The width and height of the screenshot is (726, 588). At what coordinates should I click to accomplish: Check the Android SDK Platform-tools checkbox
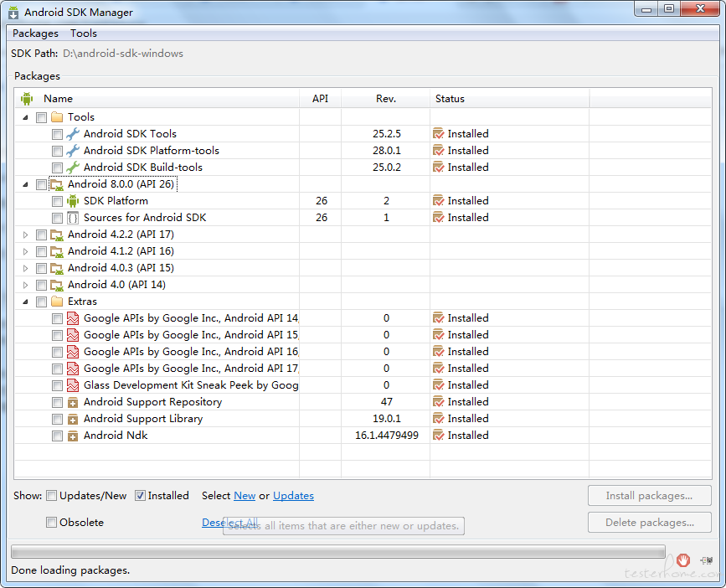click(x=57, y=151)
